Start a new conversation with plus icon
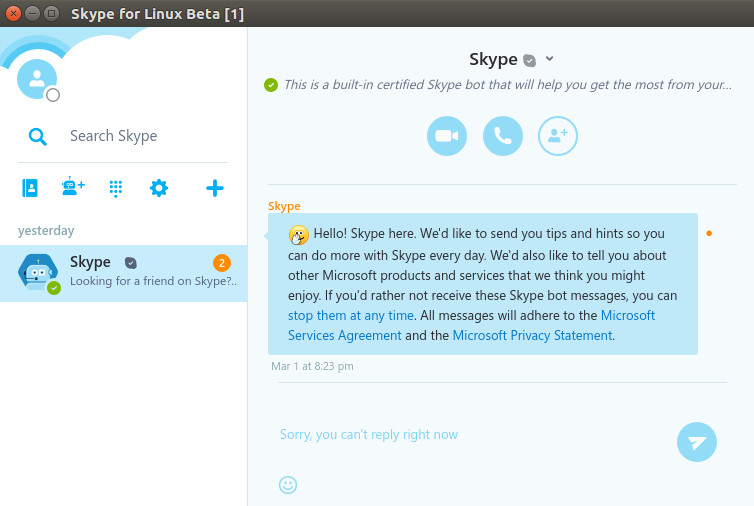 click(215, 188)
